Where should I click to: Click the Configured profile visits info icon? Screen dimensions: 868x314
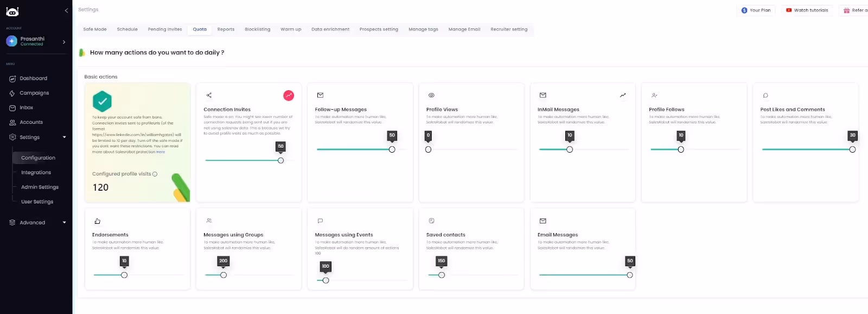(x=155, y=174)
